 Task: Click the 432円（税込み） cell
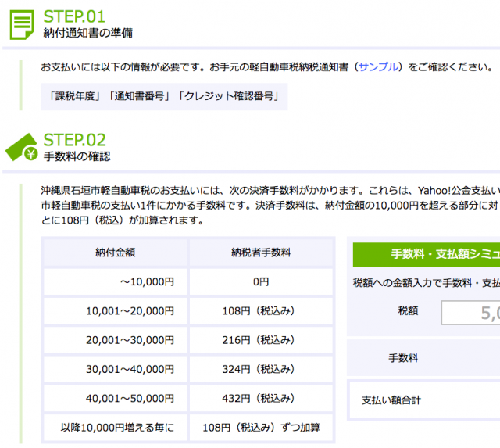[261, 398]
